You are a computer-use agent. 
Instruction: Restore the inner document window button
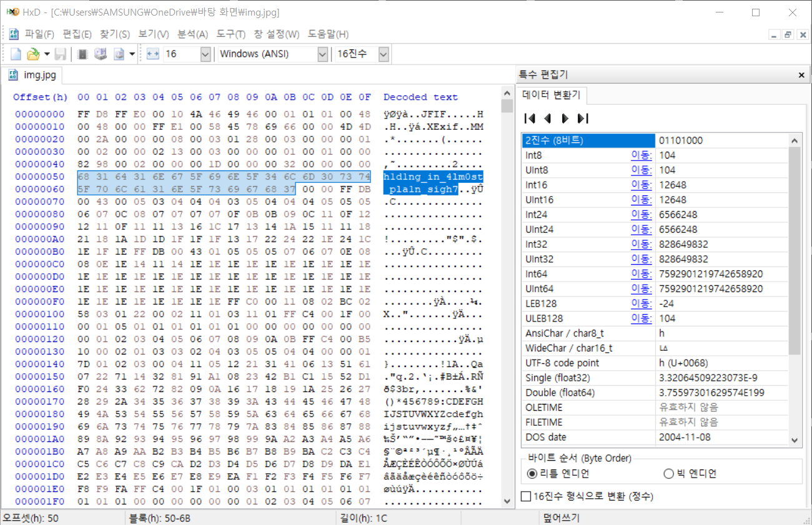tap(788, 35)
